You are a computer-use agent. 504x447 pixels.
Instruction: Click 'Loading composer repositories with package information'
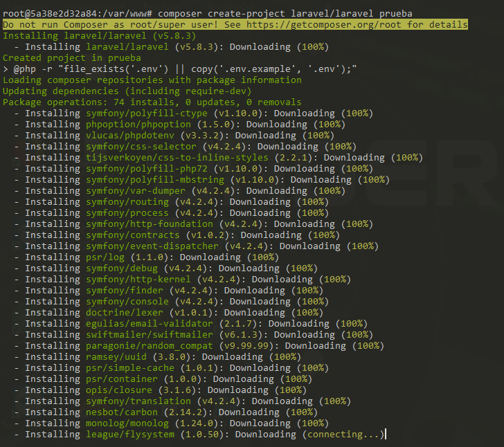[152, 80]
